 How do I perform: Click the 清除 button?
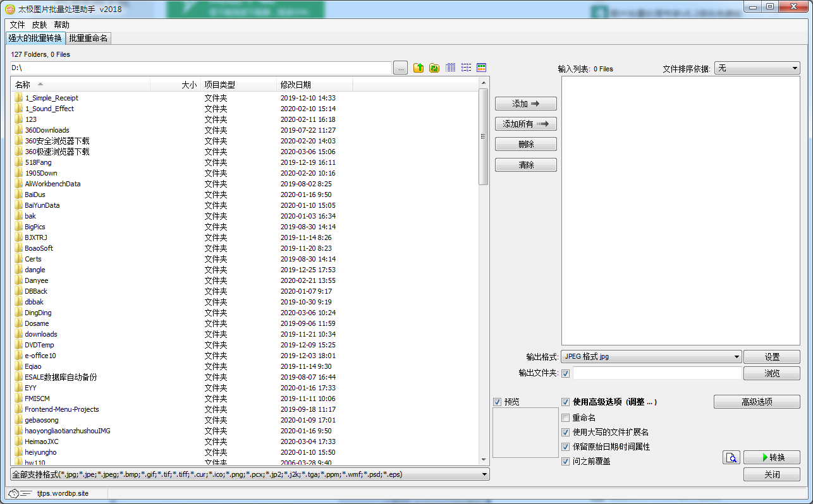coord(526,165)
